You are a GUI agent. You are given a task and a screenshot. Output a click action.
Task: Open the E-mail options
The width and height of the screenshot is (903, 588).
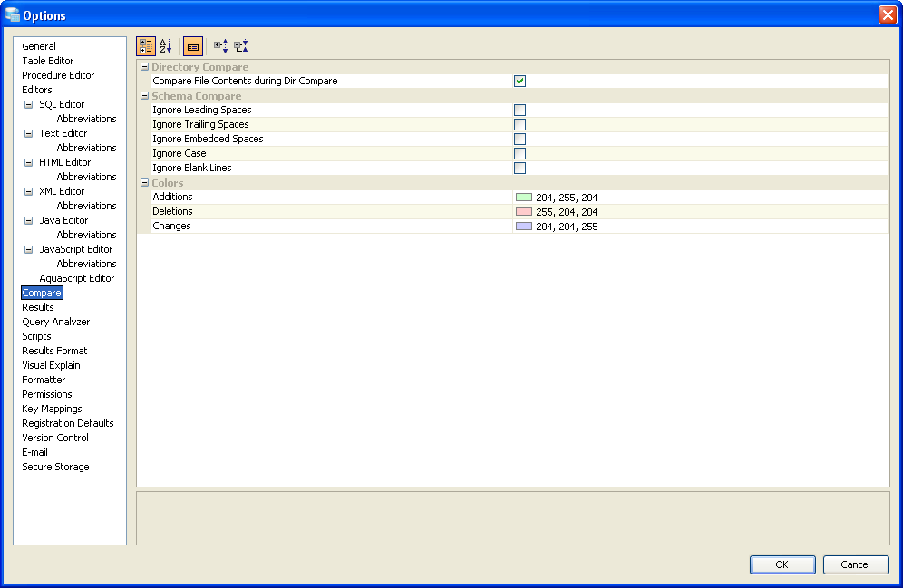point(34,452)
